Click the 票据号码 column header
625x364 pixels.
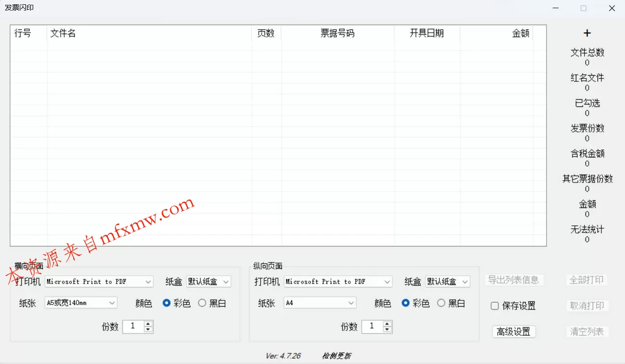tap(338, 33)
